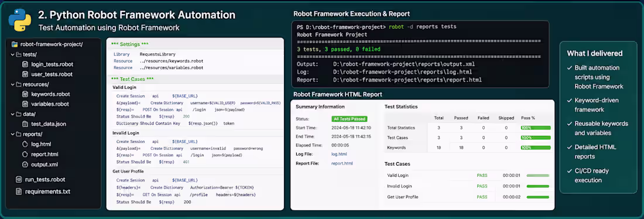Click Start Time value 11:42:10
The image size is (644, 219).
(351, 128)
